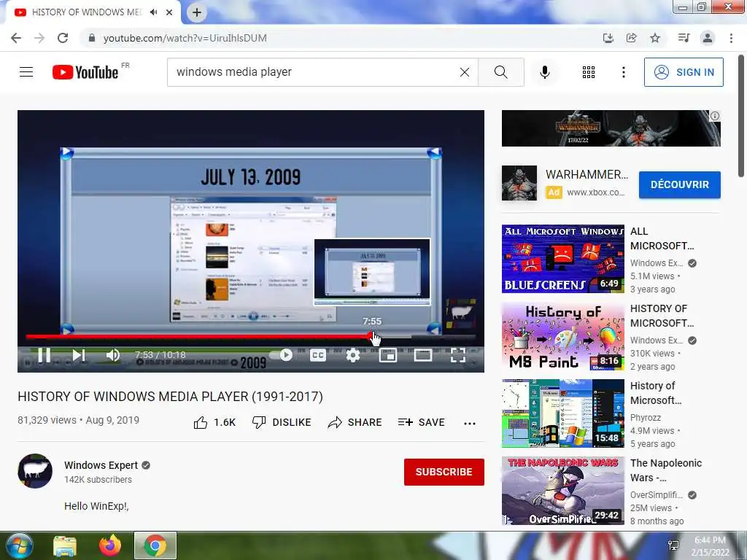The image size is (747, 560).
Task: Open Windows Expert channel avatar
Action: (35, 471)
